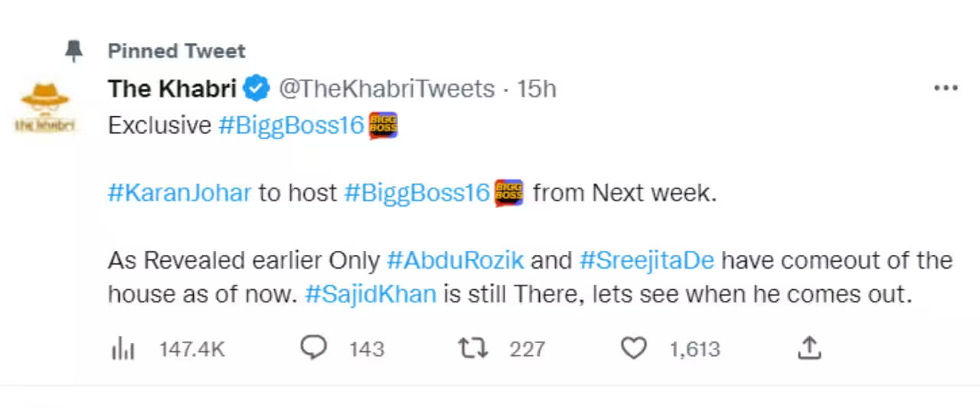This screenshot has width=980, height=408.
Task: Open The Khabri display name link
Action: click(x=171, y=90)
